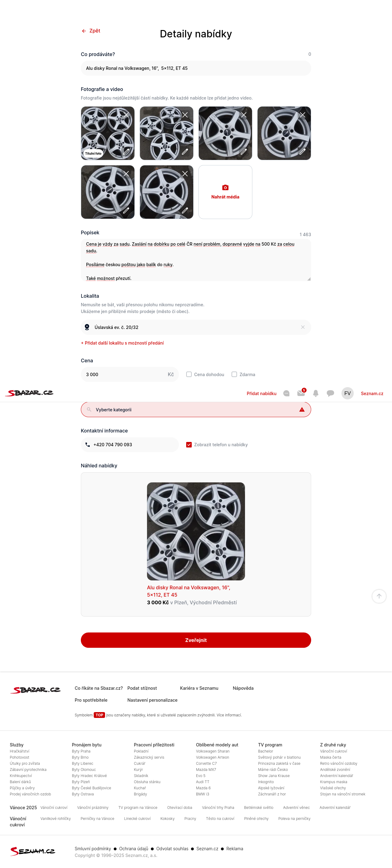Go back using the Zpět link

pos(91,31)
